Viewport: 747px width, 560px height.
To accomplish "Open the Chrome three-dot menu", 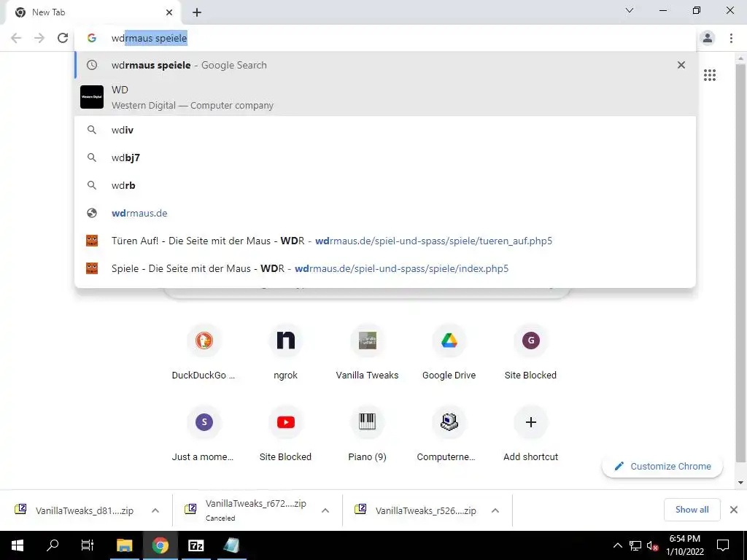I will tap(731, 38).
